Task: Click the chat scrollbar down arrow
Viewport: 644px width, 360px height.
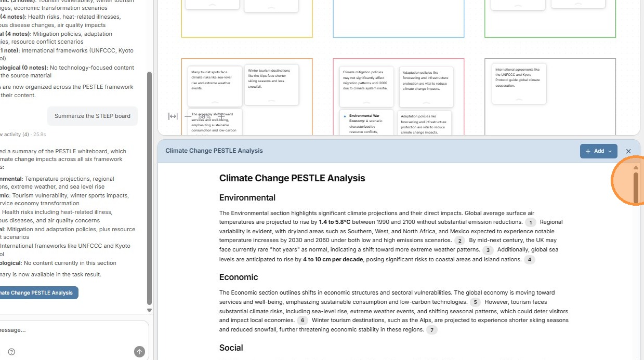Action: tap(150, 310)
